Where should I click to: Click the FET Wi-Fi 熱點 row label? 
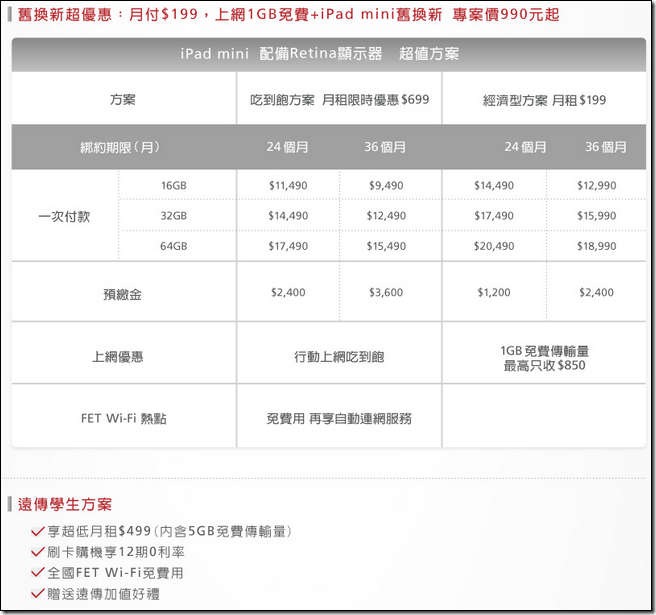pyautogui.click(x=124, y=418)
